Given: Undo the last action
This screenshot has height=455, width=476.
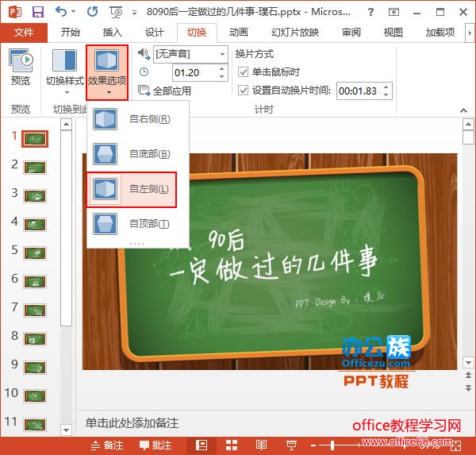Looking at the screenshot, I should point(61,12).
